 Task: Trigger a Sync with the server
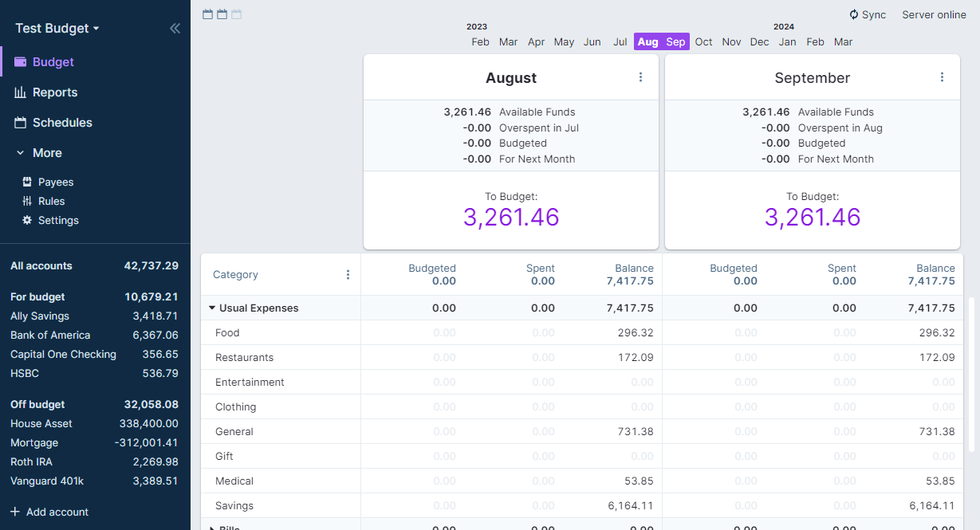[x=868, y=14]
